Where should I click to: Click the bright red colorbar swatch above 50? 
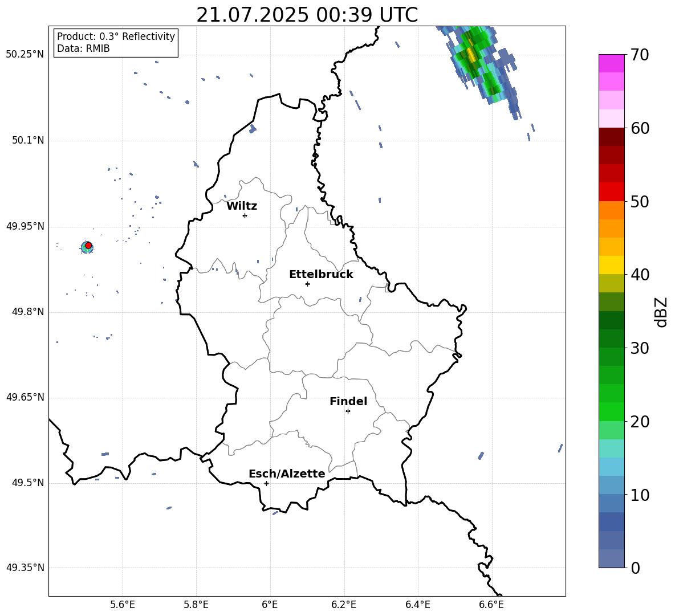tap(611, 192)
